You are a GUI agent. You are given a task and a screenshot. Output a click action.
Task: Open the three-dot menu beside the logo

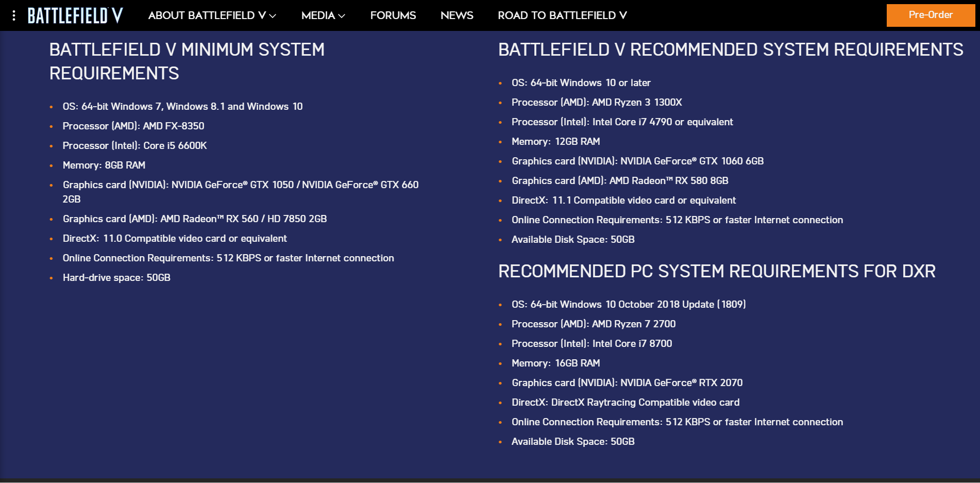pyautogui.click(x=14, y=15)
